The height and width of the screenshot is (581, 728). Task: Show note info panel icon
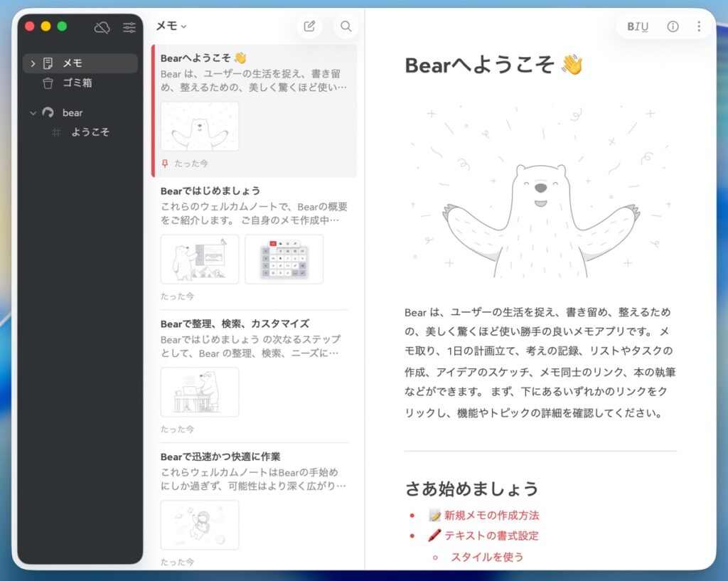tap(673, 26)
